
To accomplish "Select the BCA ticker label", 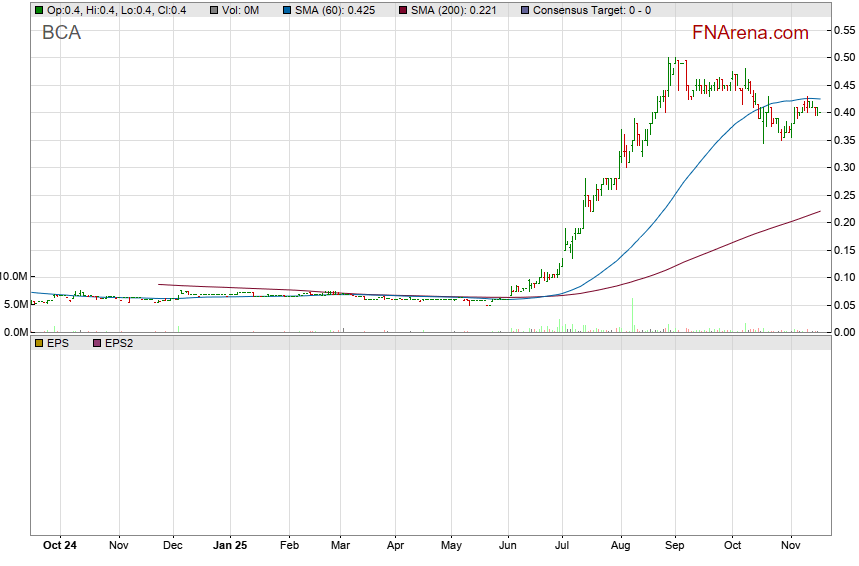I will pyautogui.click(x=61, y=33).
